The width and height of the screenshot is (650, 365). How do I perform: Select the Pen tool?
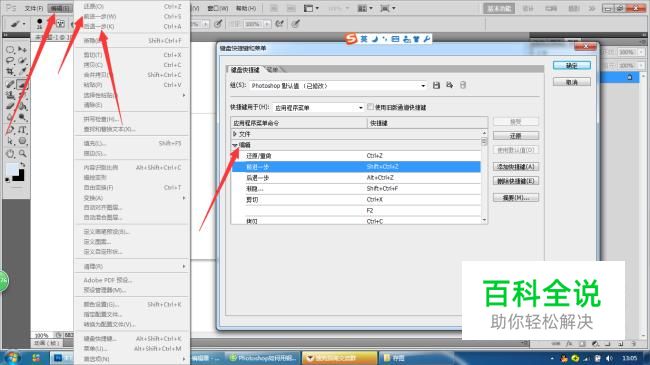pos(10,130)
